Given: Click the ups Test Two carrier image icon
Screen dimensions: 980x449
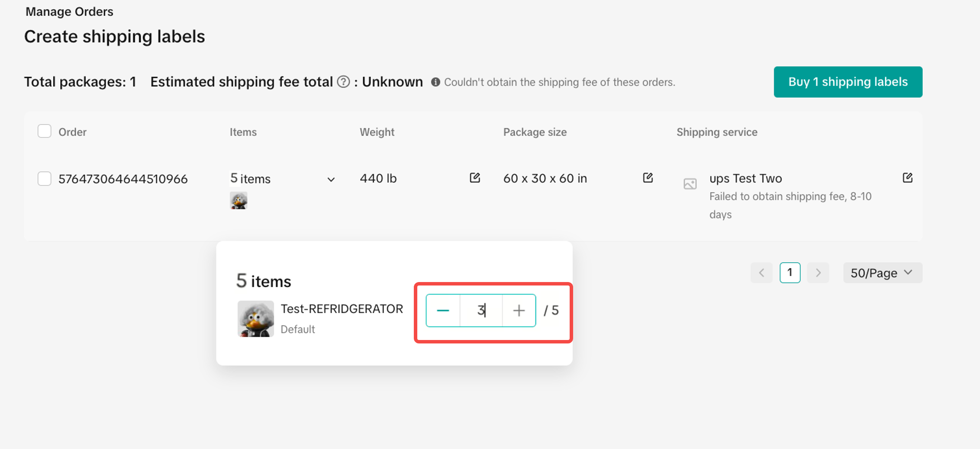Looking at the screenshot, I should (x=690, y=184).
